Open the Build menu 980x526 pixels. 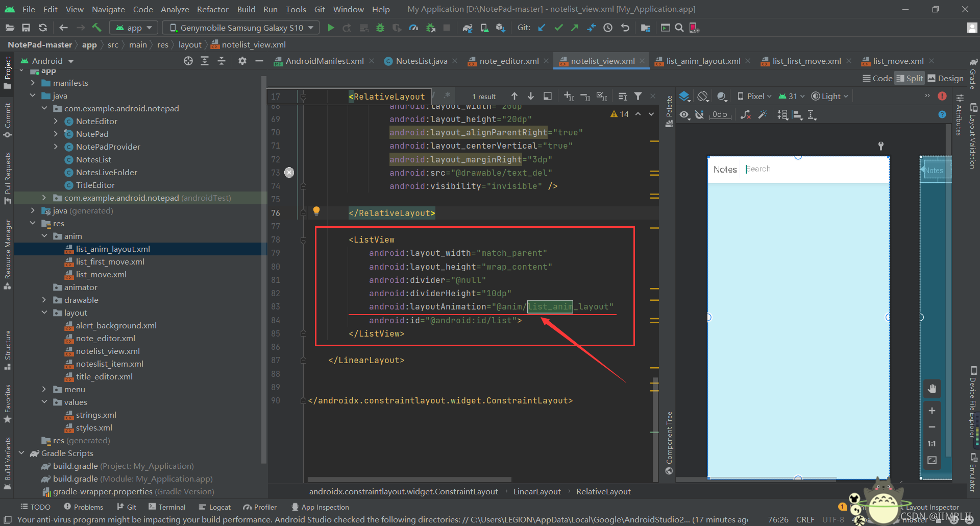click(x=246, y=9)
